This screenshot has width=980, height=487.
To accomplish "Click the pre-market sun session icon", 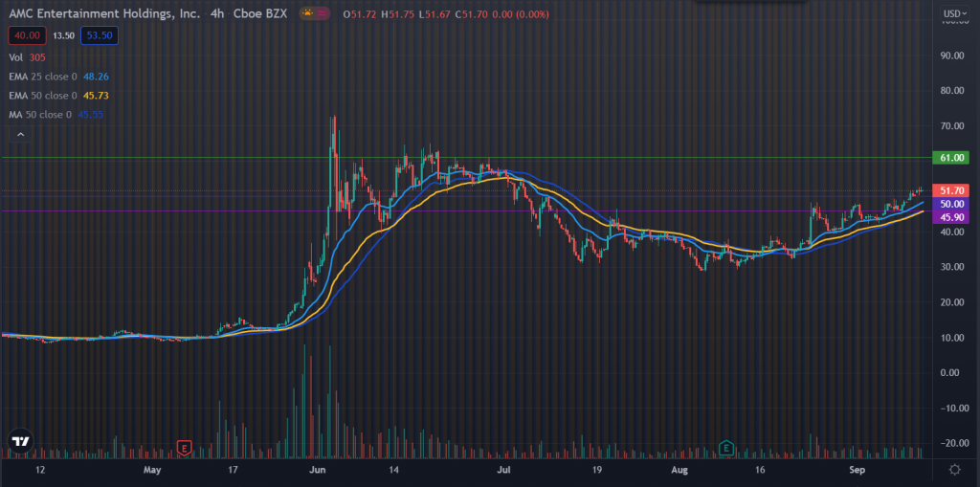I will click(x=307, y=13).
